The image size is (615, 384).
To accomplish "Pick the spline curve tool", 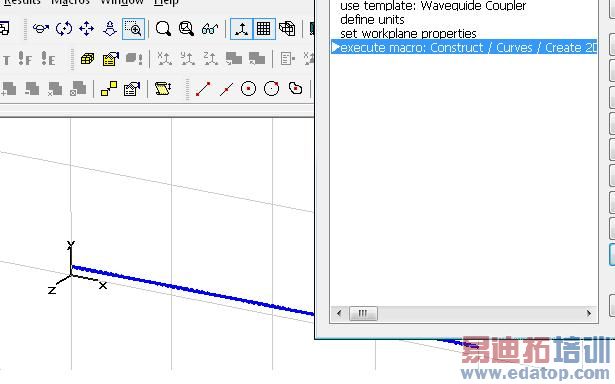I will tap(295, 88).
